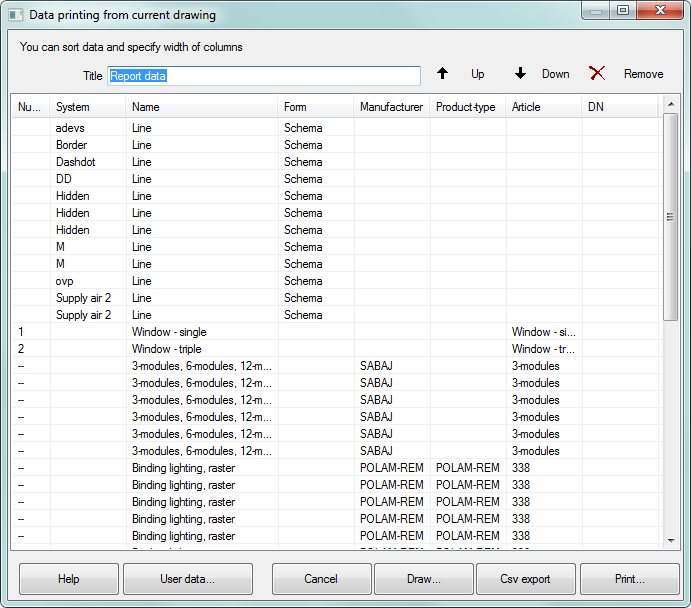The height and width of the screenshot is (608, 691).
Task: Select the Window - single row
Action: [170, 332]
